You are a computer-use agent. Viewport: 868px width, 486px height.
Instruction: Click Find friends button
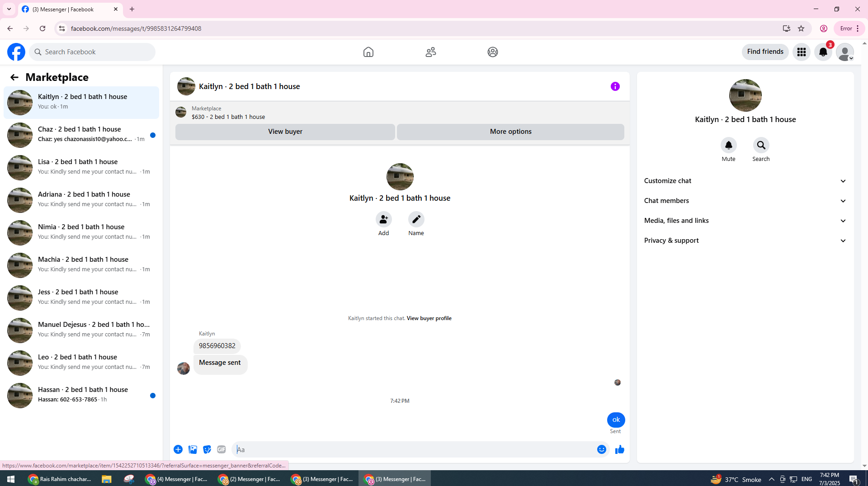[765, 52]
